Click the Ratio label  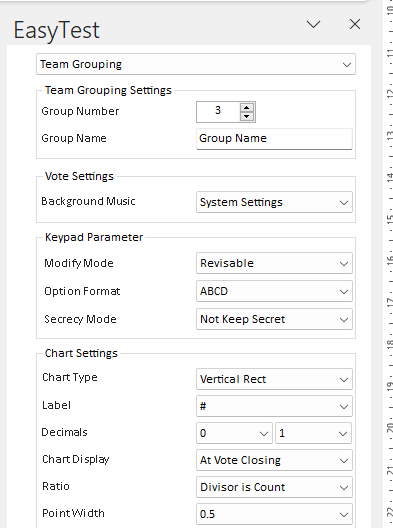click(56, 486)
